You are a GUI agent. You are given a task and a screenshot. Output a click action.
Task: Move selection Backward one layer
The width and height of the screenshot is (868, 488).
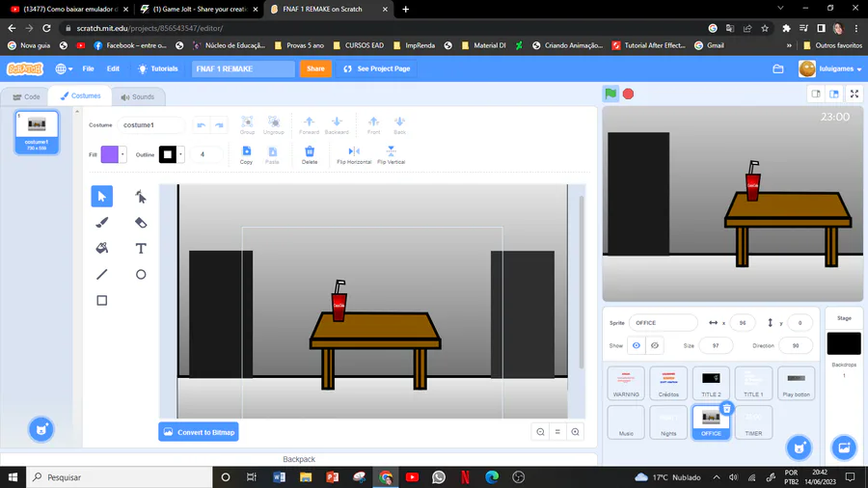click(337, 125)
